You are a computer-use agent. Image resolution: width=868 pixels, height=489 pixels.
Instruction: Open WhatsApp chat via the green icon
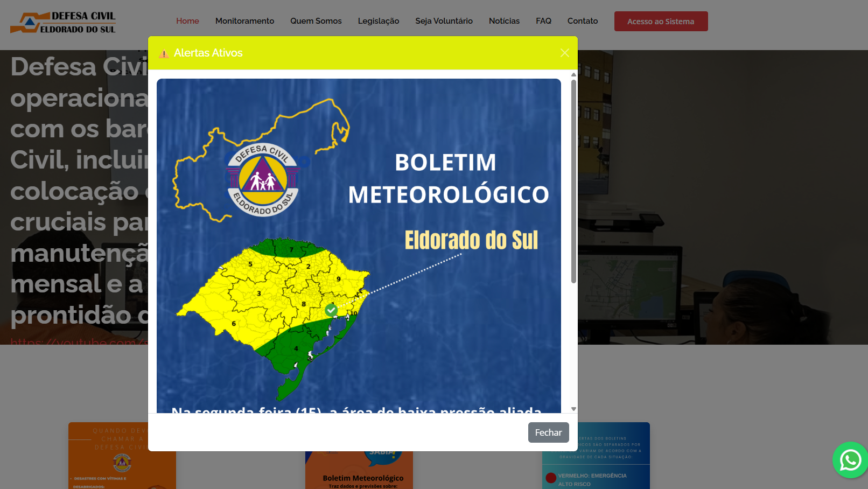[850, 460]
